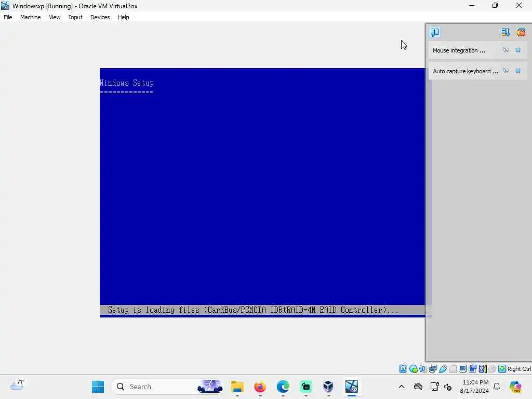
Task: Open VirtualBox Manager from the taskbar
Action: (x=328, y=387)
